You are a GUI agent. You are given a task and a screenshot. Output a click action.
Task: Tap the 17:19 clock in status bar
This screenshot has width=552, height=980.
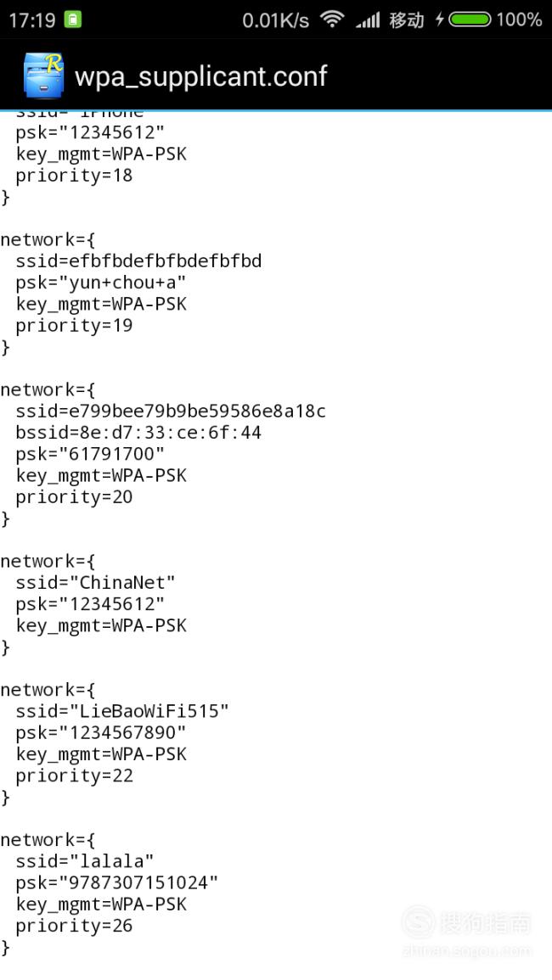[x=32, y=20]
